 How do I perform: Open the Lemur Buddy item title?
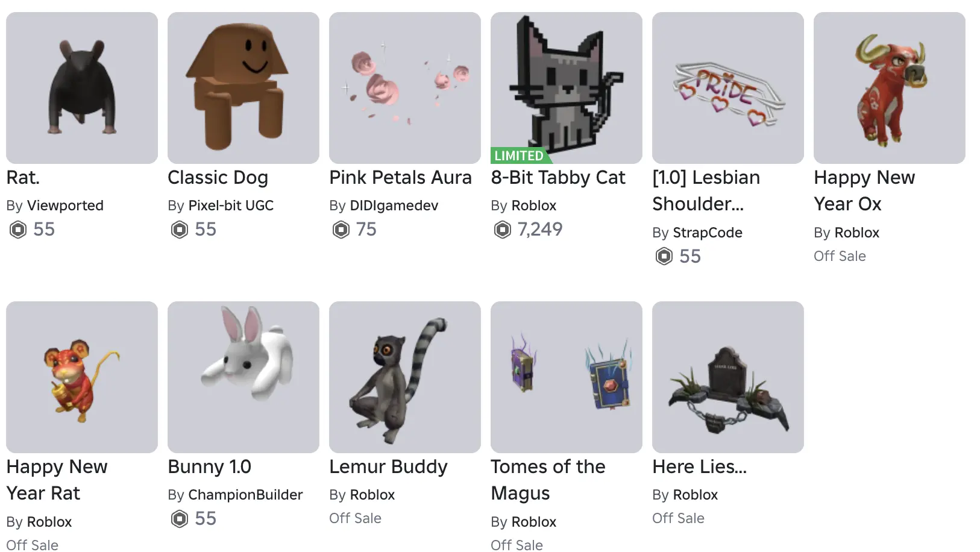pyautogui.click(x=388, y=467)
